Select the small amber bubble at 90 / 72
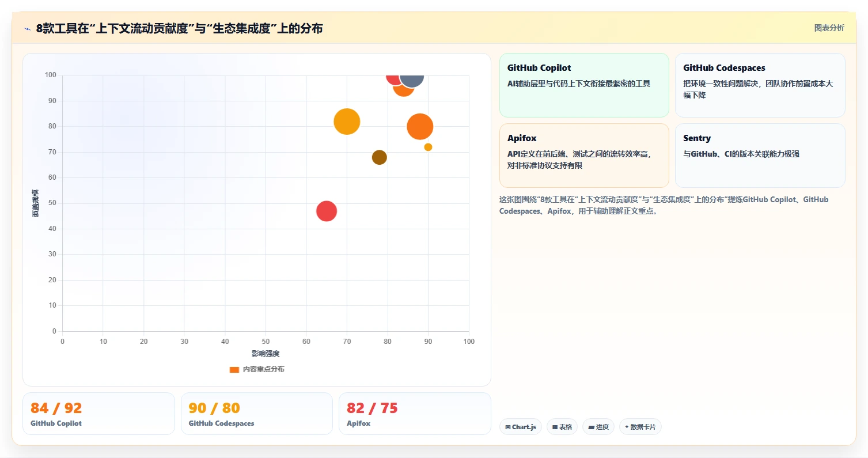Image resolution: width=868 pixels, height=458 pixels. pos(428,147)
